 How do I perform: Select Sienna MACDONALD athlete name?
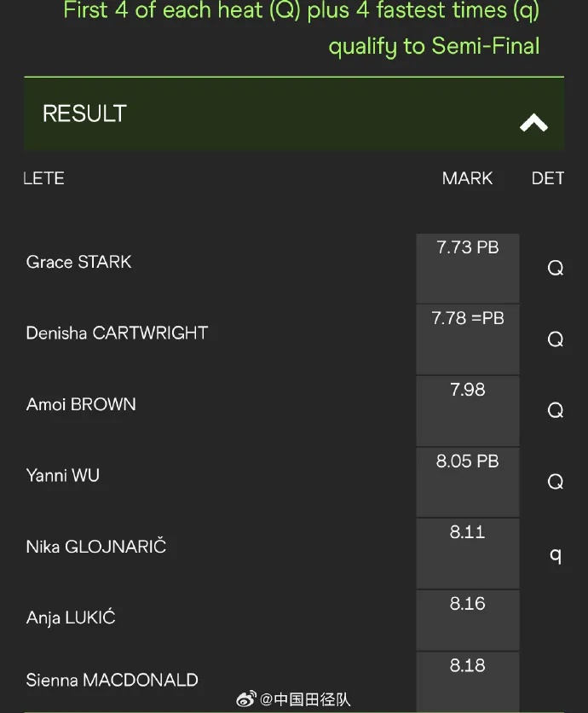(x=112, y=680)
